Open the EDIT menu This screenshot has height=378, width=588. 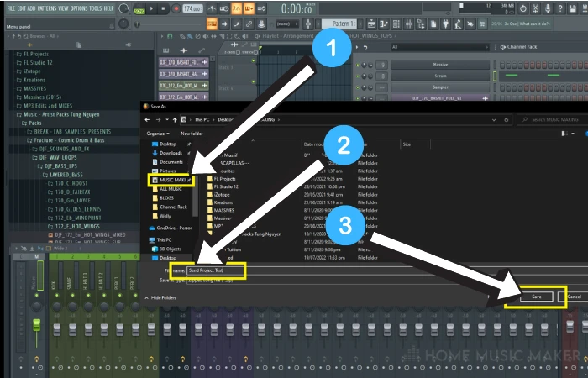tap(21, 8)
